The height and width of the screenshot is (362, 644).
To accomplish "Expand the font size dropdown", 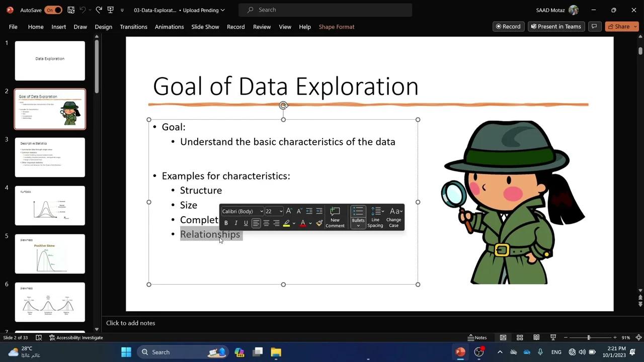I will [x=280, y=211].
